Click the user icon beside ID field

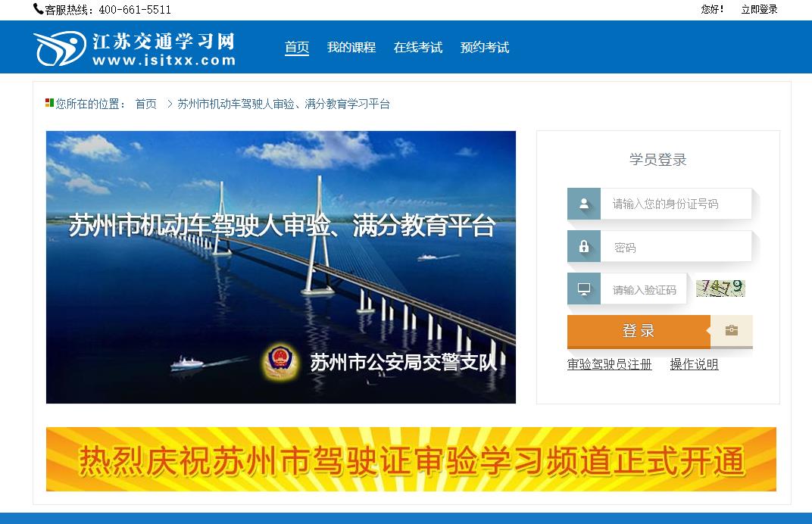584,204
